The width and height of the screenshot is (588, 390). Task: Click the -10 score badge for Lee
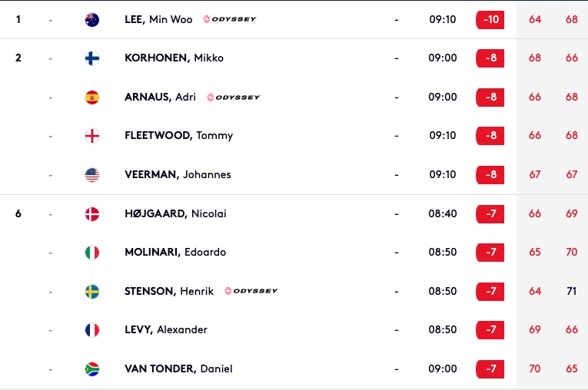pos(490,19)
